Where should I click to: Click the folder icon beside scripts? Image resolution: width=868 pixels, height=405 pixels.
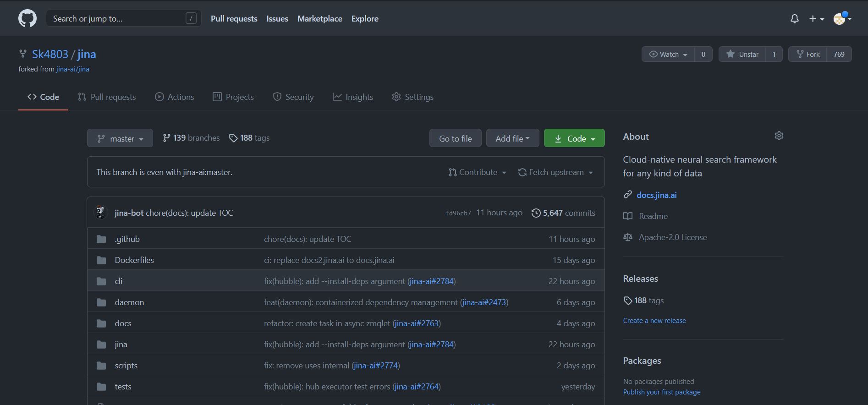[x=101, y=366]
